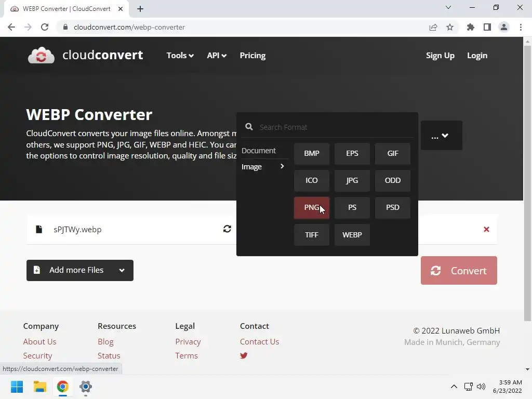Bookmark this page with the star icon

click(450, 27)
